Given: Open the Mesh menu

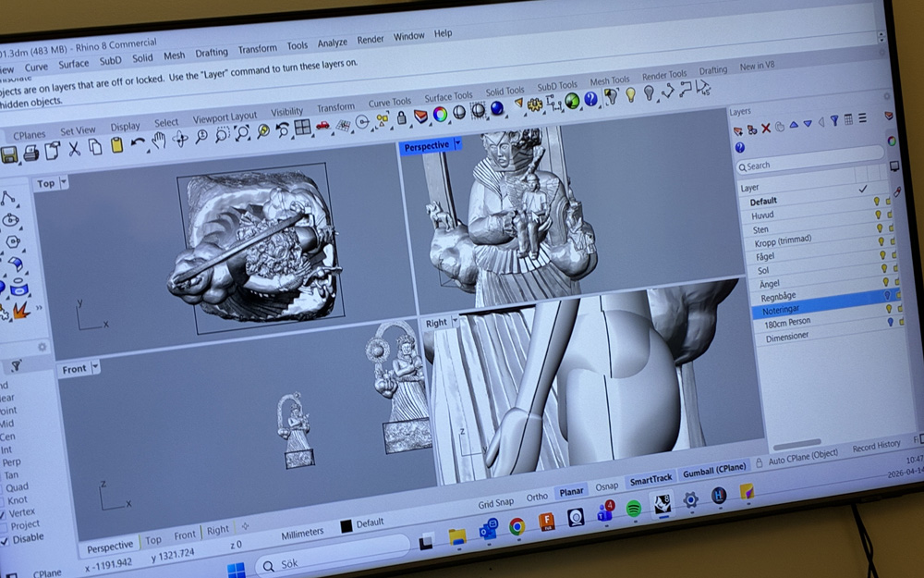Looking at the screenshot, I should (174, 55).
